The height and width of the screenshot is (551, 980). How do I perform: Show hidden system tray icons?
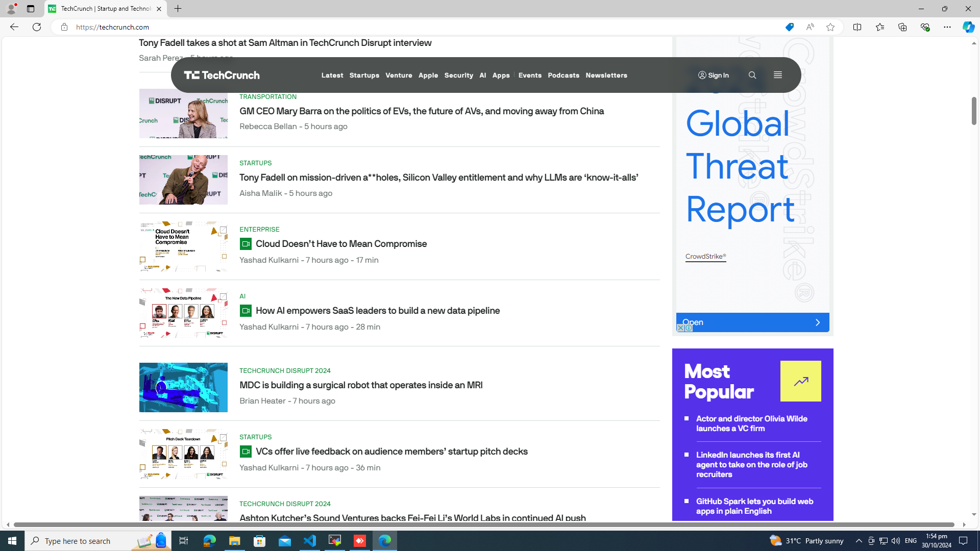859,541
